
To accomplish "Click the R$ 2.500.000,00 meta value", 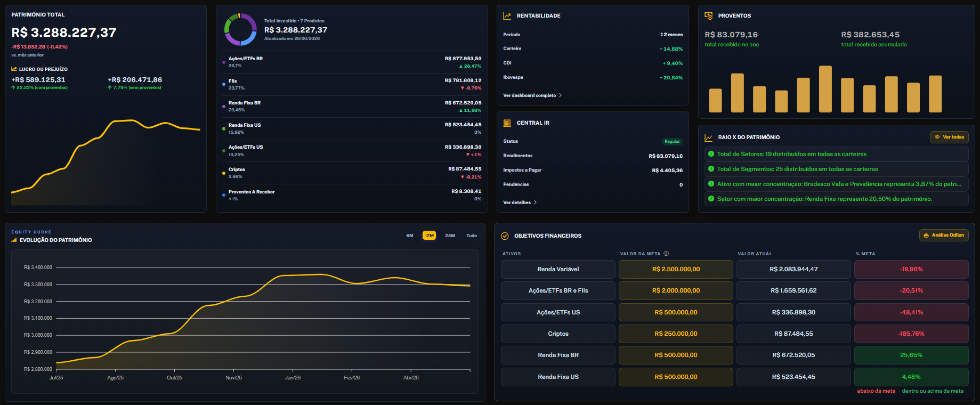I will 676,269.
